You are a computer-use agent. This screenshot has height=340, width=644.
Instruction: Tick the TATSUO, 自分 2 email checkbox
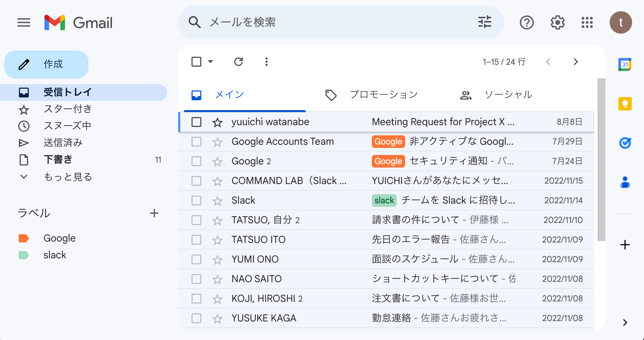click(x=196, y=220)
